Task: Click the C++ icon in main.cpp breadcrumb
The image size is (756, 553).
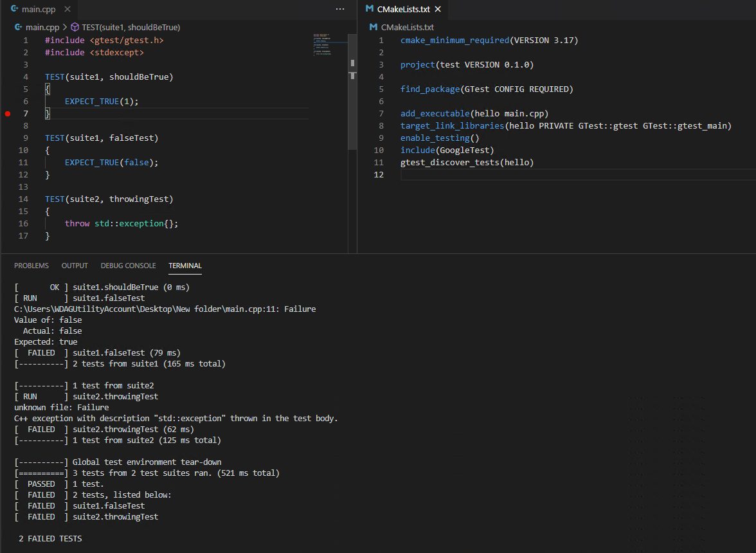Action: [x=18, y=28]
